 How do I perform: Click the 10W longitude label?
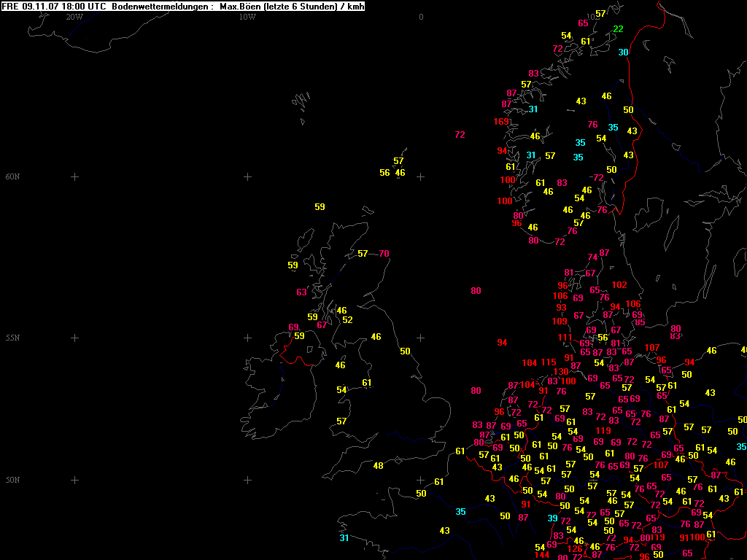(x=247, y=17)
